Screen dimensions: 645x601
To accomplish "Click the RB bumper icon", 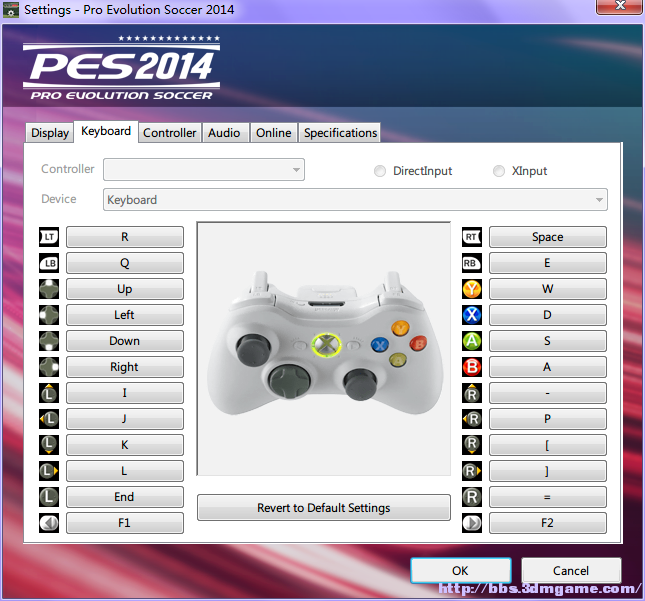I will (472, 263).
